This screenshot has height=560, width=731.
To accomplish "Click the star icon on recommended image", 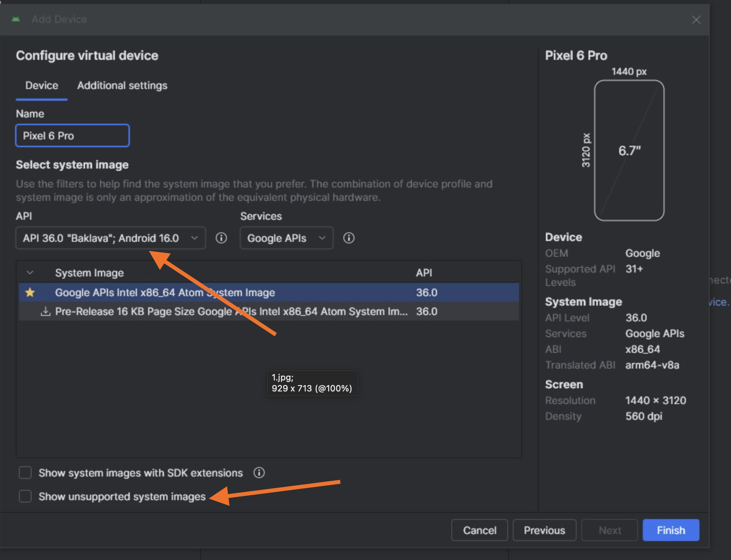I will point(30,293).
